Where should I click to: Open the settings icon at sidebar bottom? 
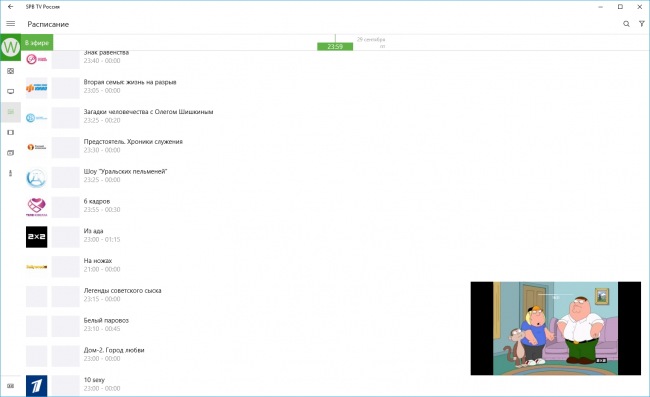[11, 386]
